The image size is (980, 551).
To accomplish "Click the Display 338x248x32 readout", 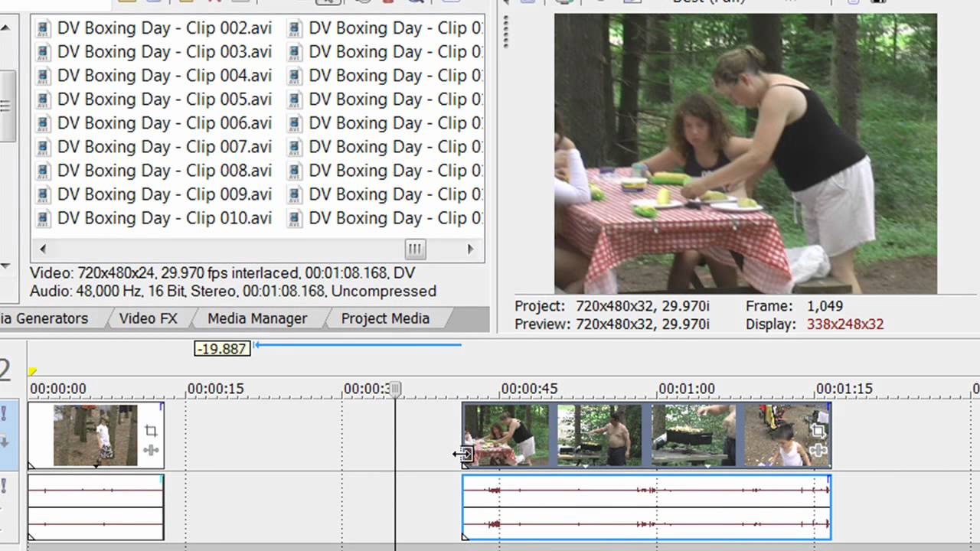I will click(x=815, y=324).
